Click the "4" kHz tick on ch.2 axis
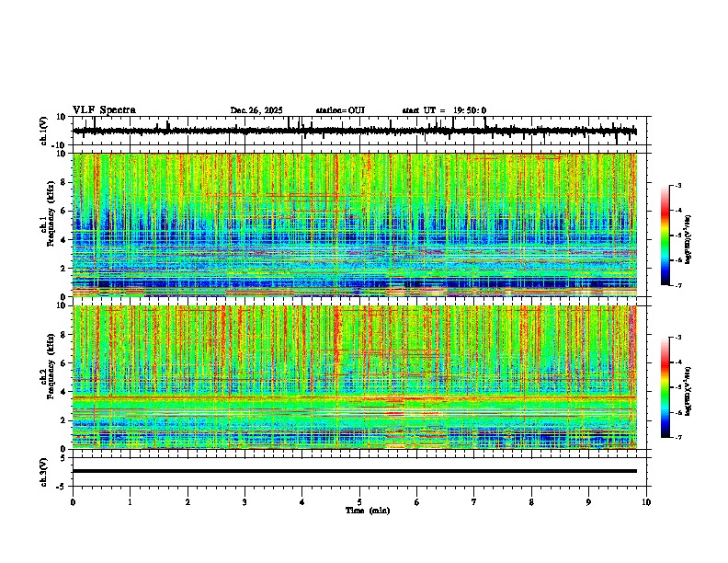Screen dimensions: 728x563 (64, 392)
